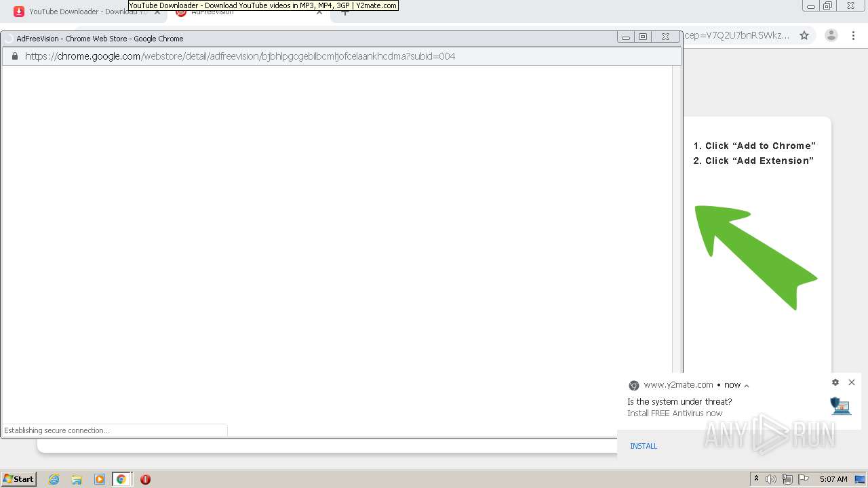Click the popup window title bar icon
Screen dimensions: 868x488
coord(9,39)
